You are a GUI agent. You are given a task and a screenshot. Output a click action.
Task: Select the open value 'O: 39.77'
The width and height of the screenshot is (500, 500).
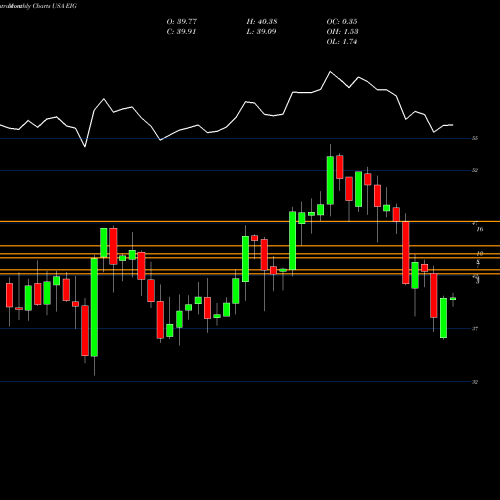point(182,22)
